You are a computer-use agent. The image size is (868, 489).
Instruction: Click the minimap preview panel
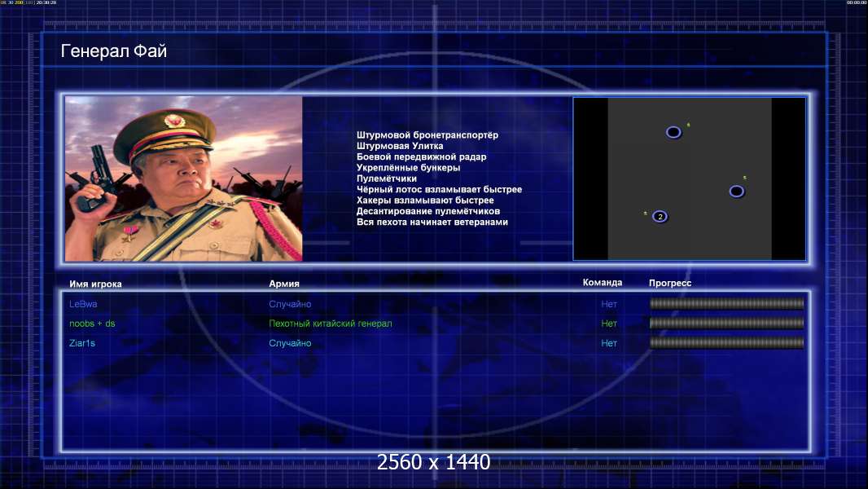coord(689,178)
